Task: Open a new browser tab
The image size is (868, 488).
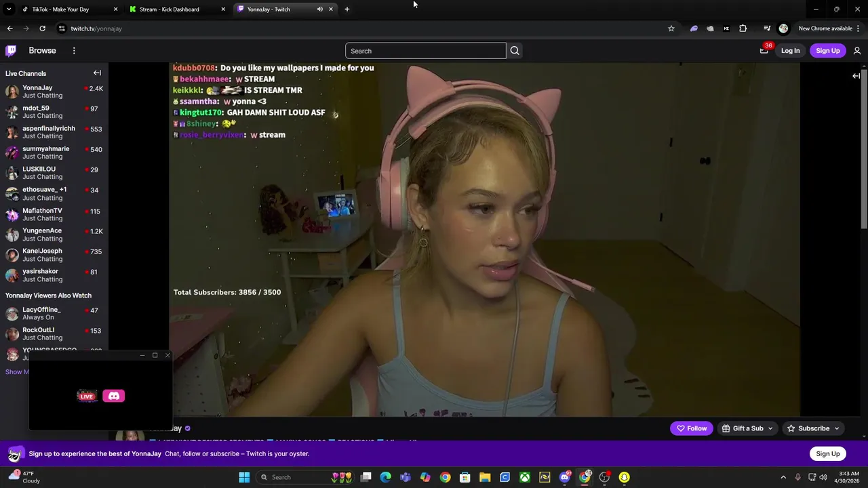Action: 347,9
